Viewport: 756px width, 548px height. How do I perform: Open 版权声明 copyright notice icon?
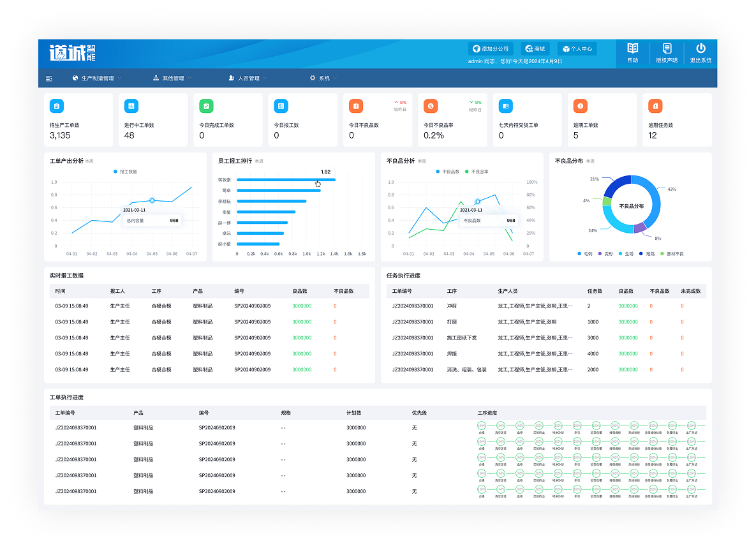click(x=667, y=48)
